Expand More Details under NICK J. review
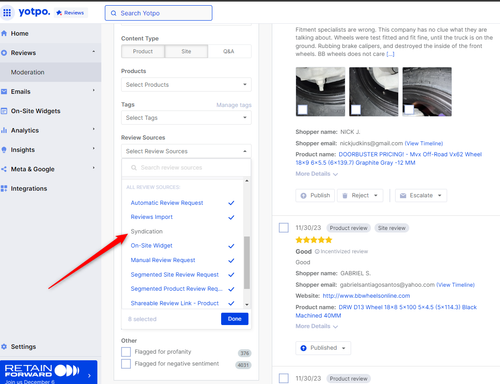 [x=316, y=174]
